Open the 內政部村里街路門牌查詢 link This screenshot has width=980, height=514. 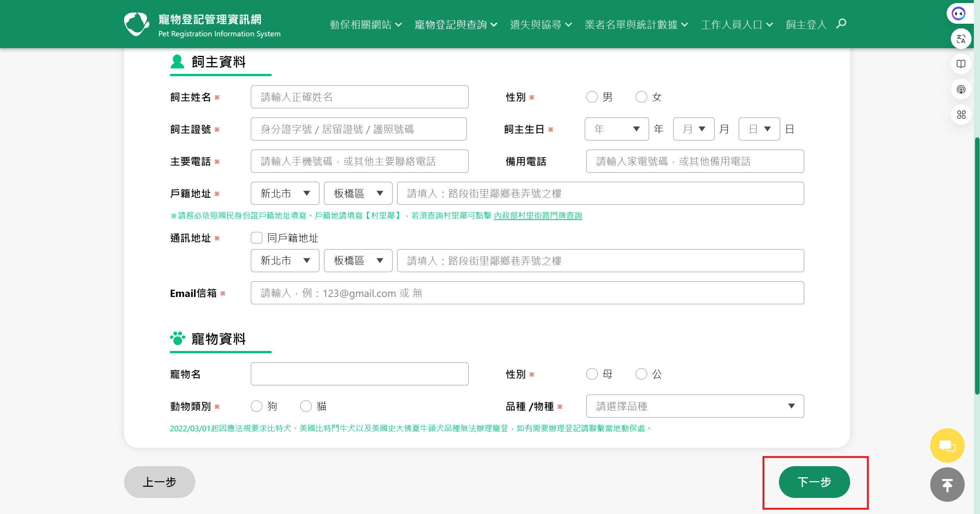pyautogui.click(x=537, y=215)
